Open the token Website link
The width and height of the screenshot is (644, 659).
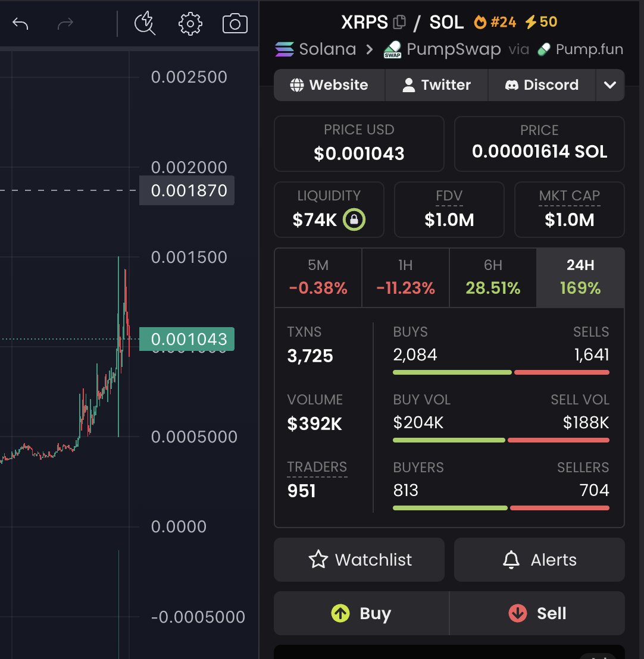329,85
